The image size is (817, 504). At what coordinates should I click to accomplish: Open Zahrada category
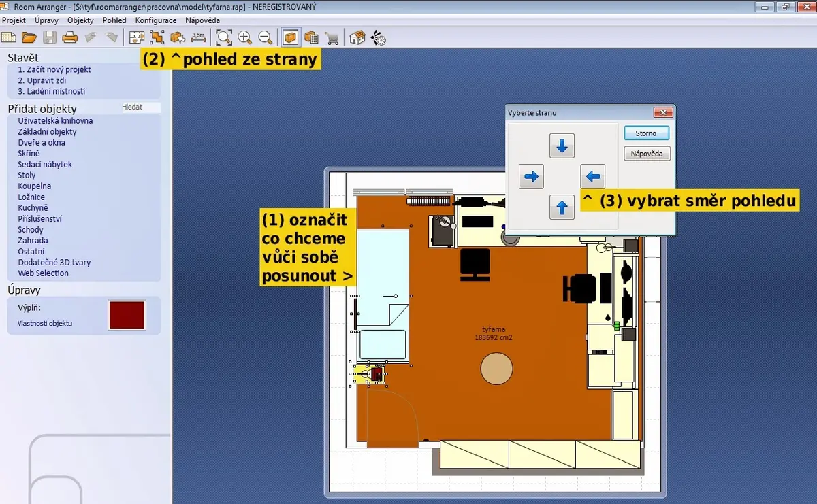pos(33,241)
